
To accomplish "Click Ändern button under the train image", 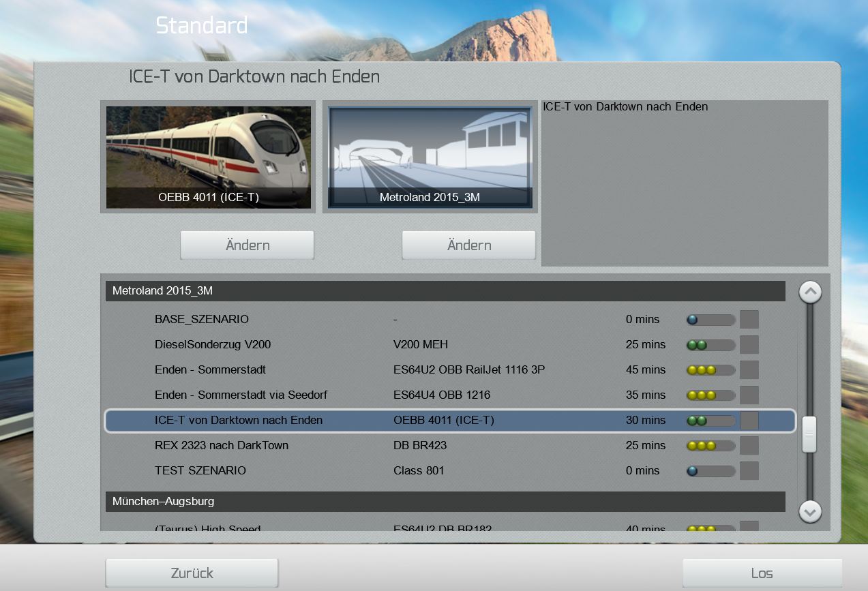I will (x=247, y=245).
